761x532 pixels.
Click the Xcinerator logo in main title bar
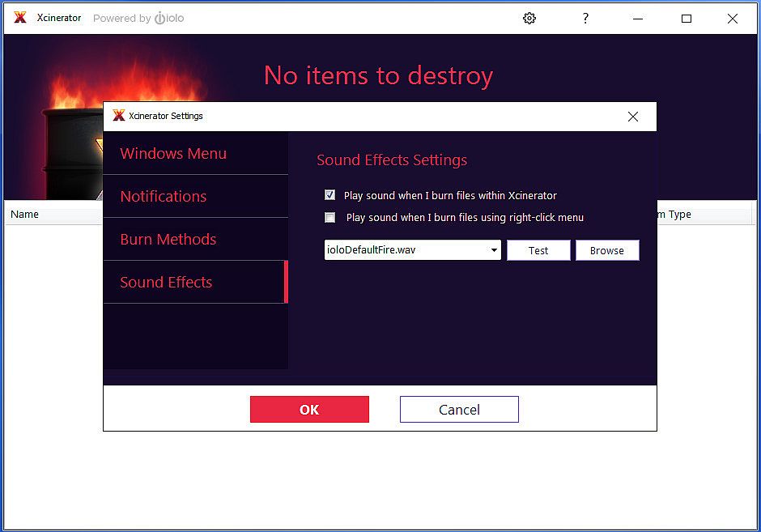(20, 18)
